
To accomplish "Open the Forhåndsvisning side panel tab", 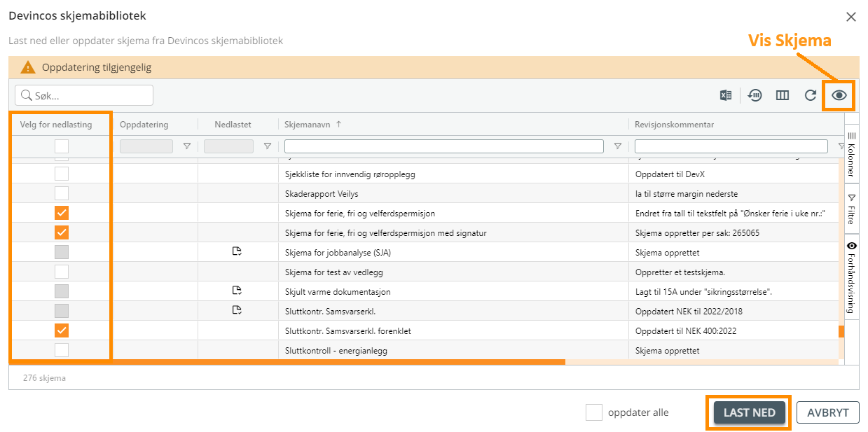I will (852, 277).
